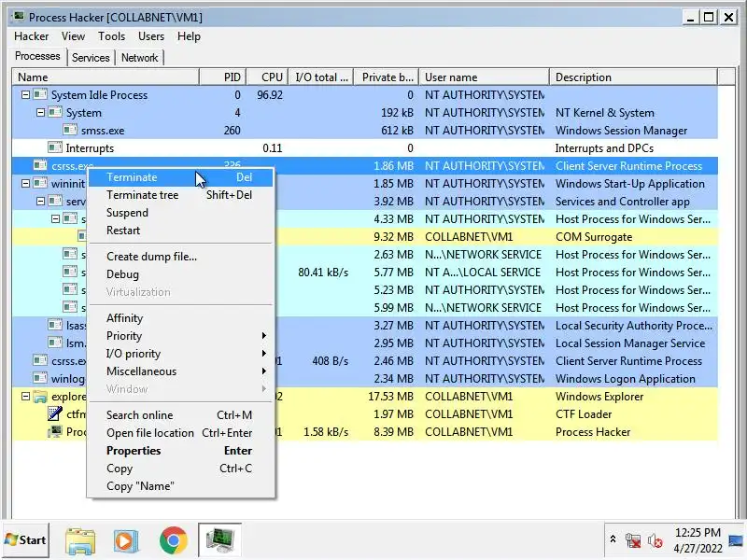
Task: Show hidden tray icons arrow
Action: coord(613,539)
